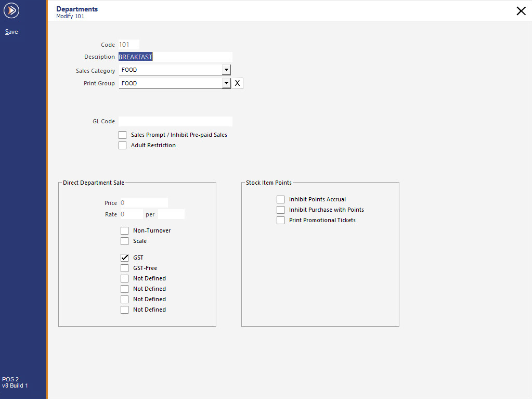Click into the GL Code field
The image size is (532, 399).
pos(175,121)
